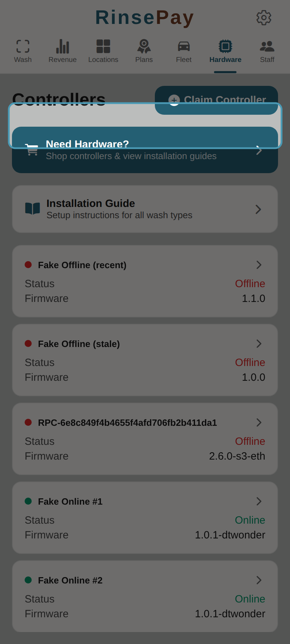290x644 pixels.
Task: Select the Locations grid icon
Action: [103, 46]
